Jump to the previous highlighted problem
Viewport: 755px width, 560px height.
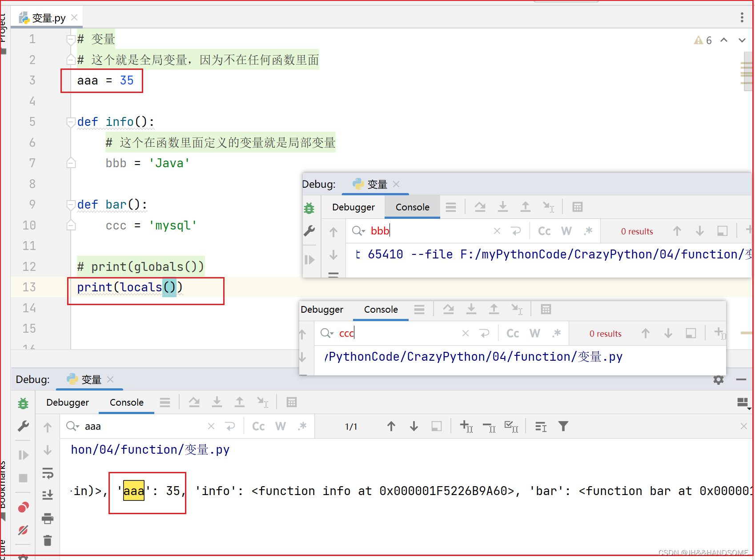click(724, 40)
